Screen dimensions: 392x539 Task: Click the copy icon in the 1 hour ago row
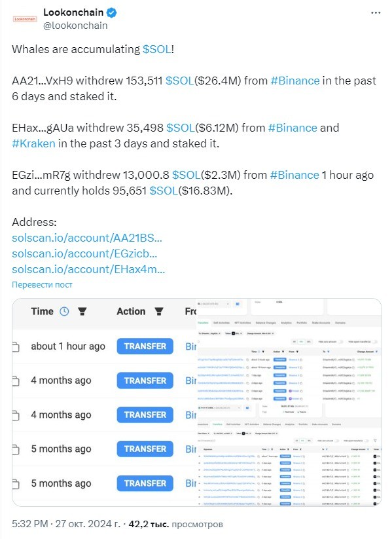16,347
